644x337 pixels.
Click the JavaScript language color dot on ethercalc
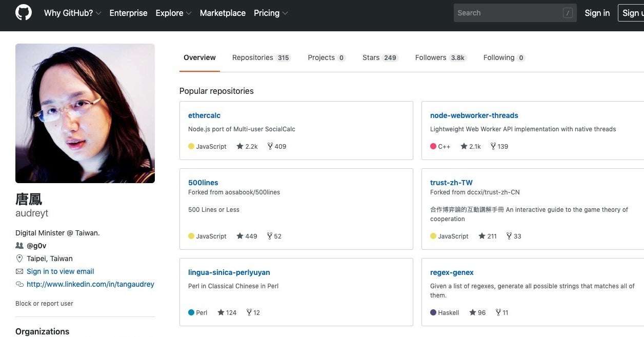click(191, 146)
